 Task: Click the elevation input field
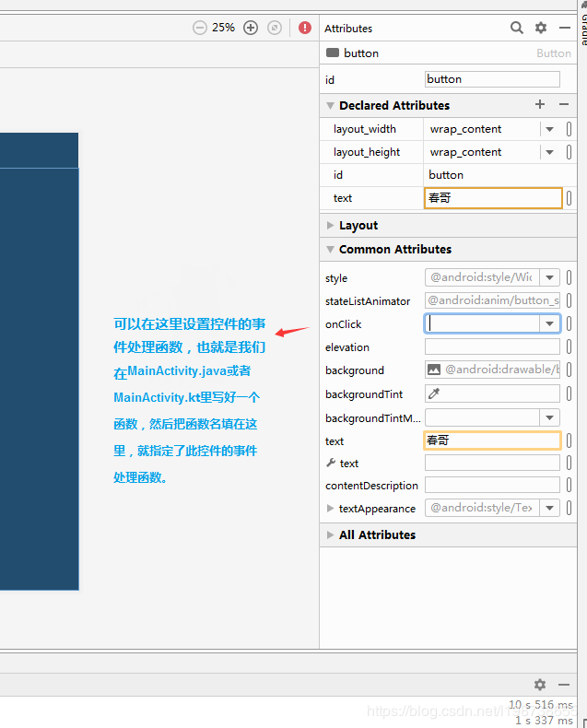[x=492, y=346]
